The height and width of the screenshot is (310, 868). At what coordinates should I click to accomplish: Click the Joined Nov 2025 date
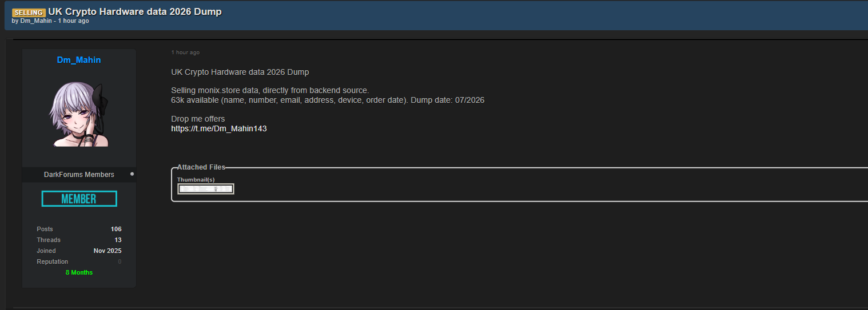pyautogui.click(x=107, y=251)
